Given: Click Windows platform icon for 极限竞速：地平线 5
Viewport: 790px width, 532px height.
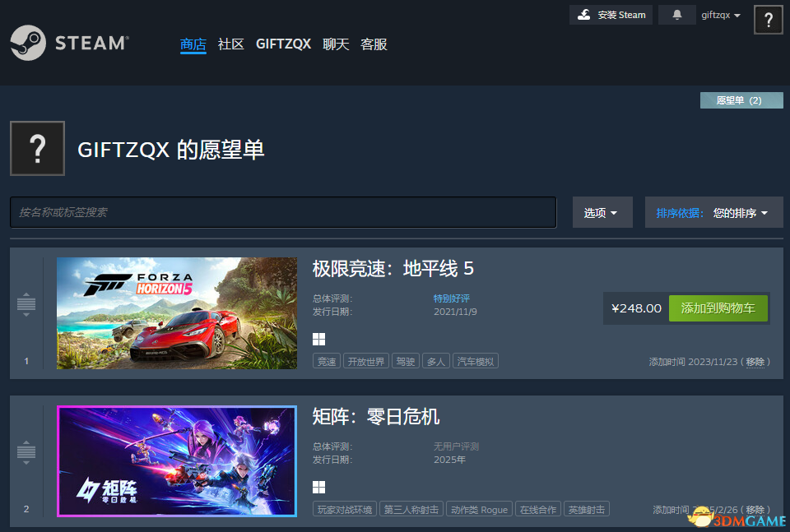Looking at the screenshot, I should 319,340.
